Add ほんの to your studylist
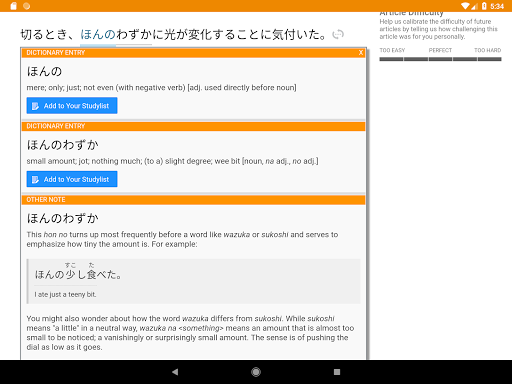512x384 pixels. point(72,106)
